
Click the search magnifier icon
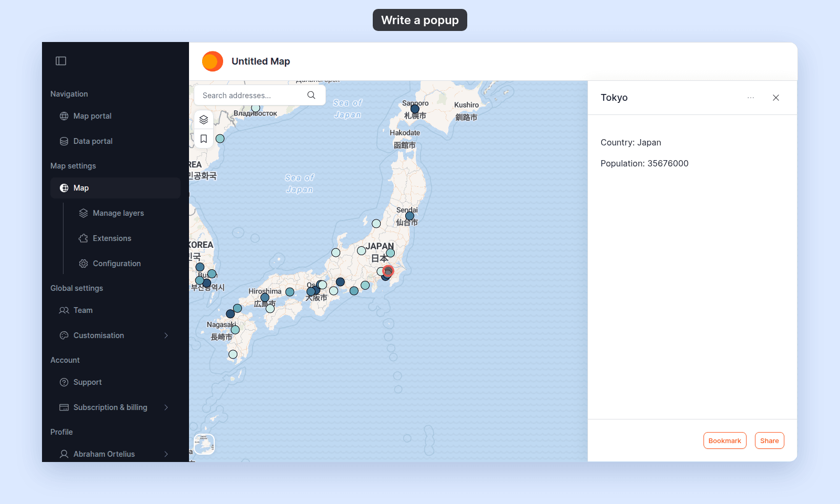click(311, 95)
